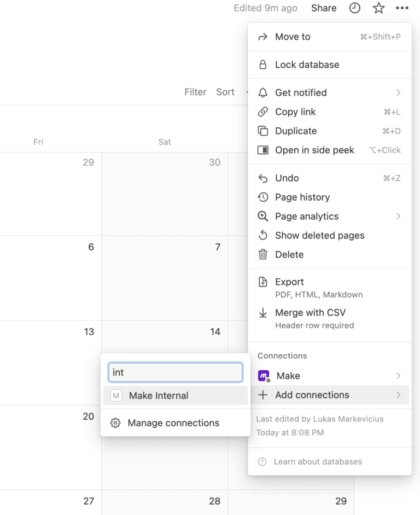Click the Share button
This screenshot has height=515, width=420.
point(324,8)
